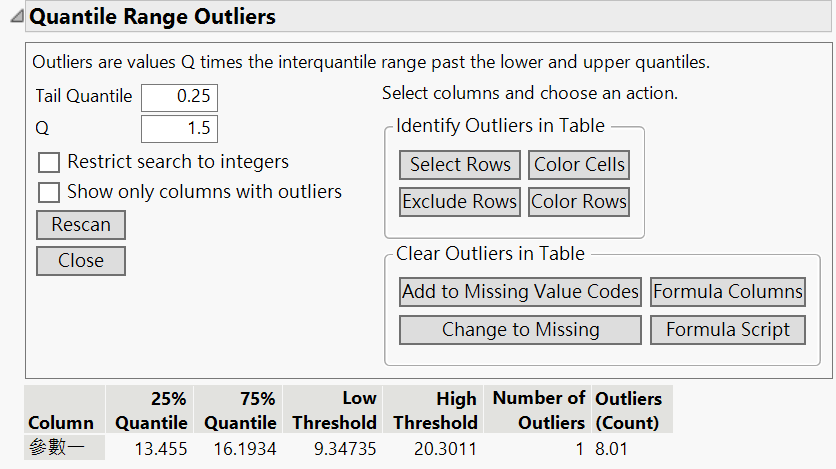Image resolution: width=836 pixels, height=469 pixels.
Task: Select the 參數一 column row
Action: coord(64,448)
